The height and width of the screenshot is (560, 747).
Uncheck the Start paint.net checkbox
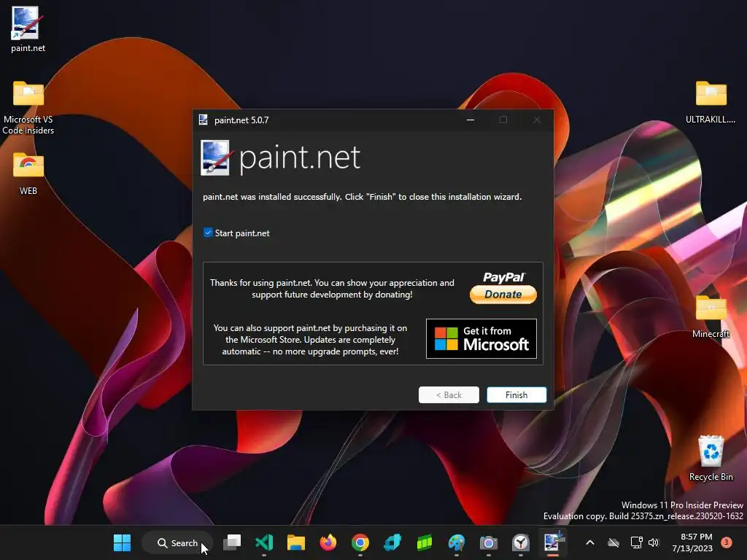point(208,233)
